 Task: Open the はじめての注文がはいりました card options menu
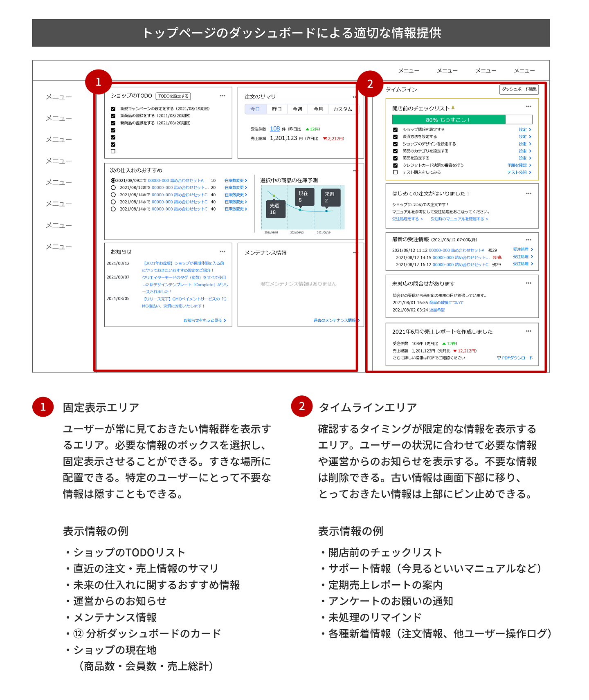[x=528, y=193]
